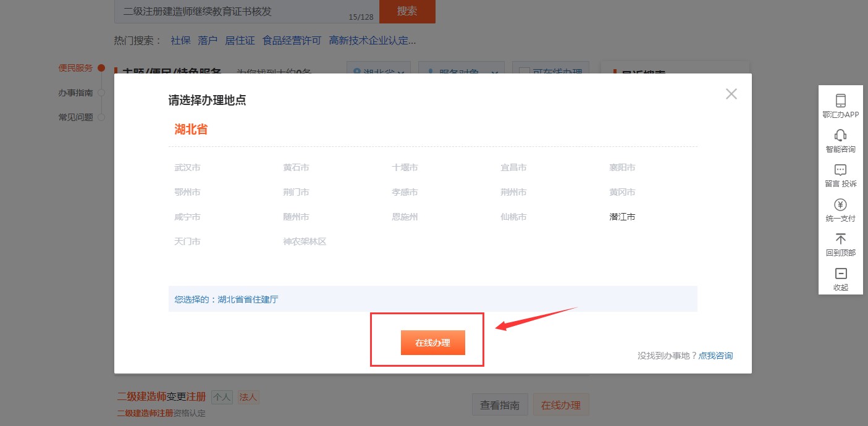Select 十堰市 in the city list

click(x=405, y=167)
